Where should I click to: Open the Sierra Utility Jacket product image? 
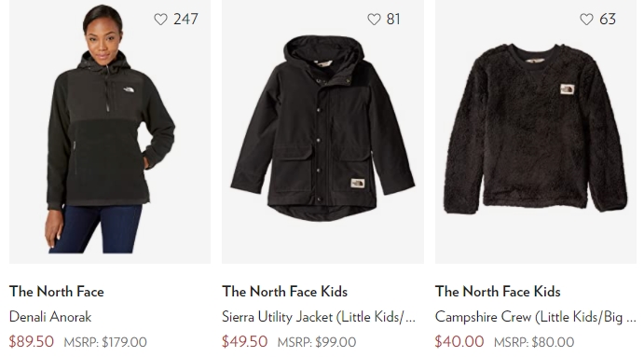[322, 131]
